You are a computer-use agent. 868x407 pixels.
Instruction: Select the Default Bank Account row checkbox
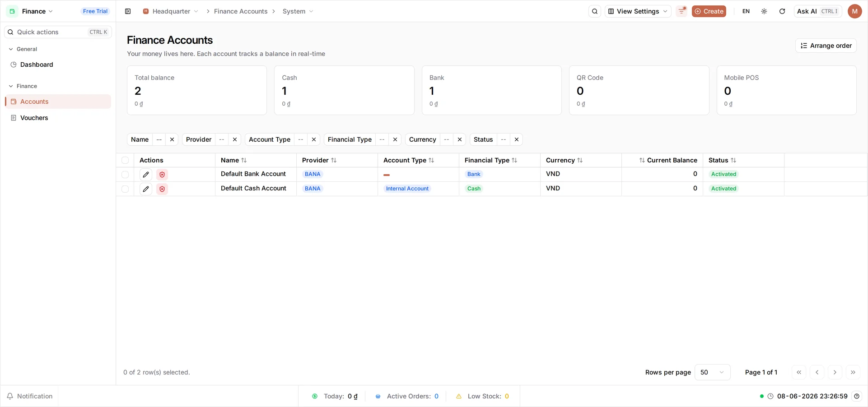[x=125, y=175]
